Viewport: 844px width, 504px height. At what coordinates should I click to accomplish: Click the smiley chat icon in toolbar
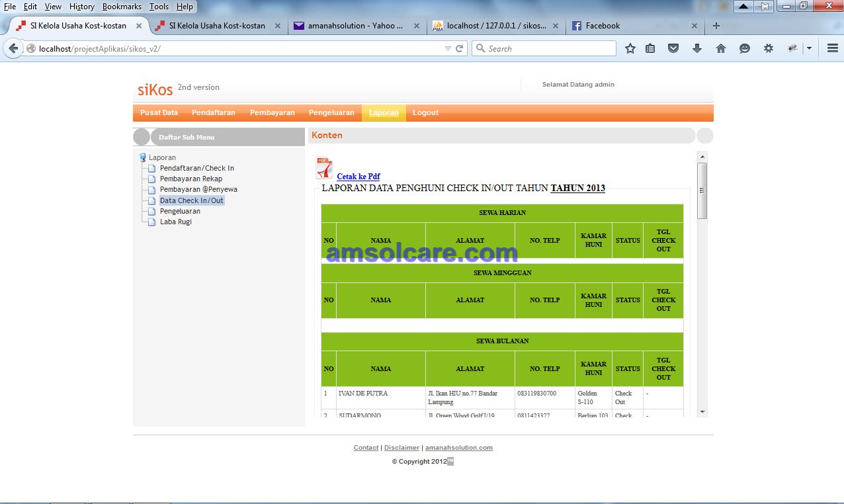pos(745,48)
